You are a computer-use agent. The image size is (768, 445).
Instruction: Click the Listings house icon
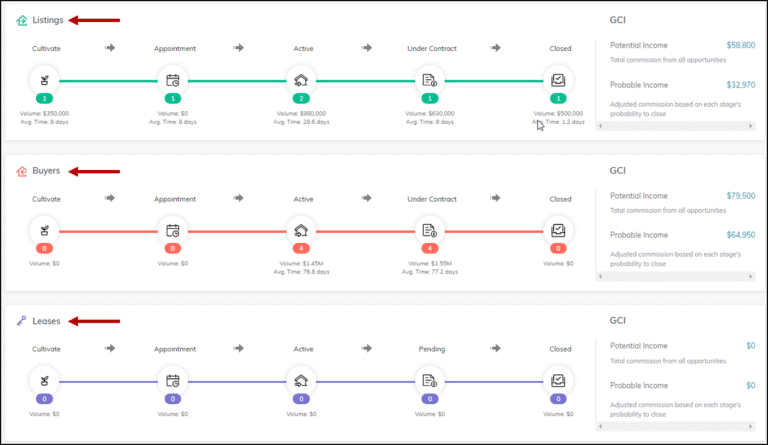pyautogui.click(x=22, y=20)
